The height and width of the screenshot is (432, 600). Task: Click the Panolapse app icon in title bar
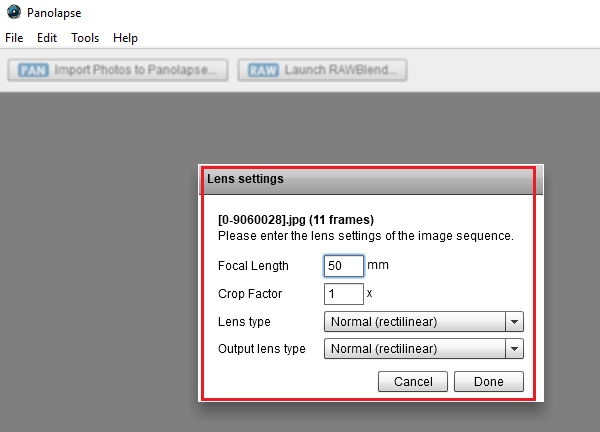click(13, 12)
